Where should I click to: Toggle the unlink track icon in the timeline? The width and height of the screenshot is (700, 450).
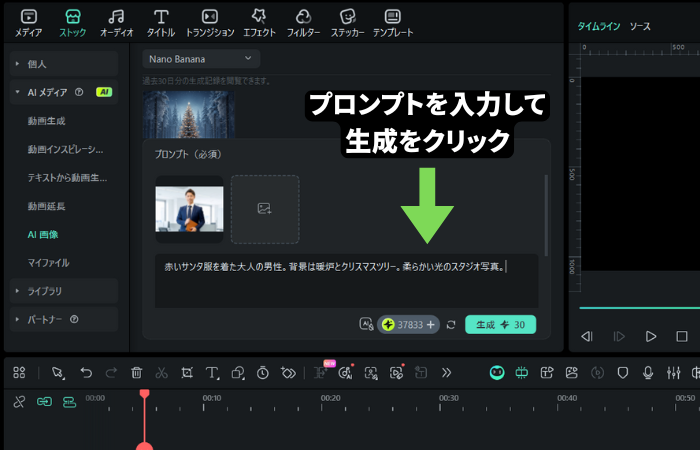point(19,402)
